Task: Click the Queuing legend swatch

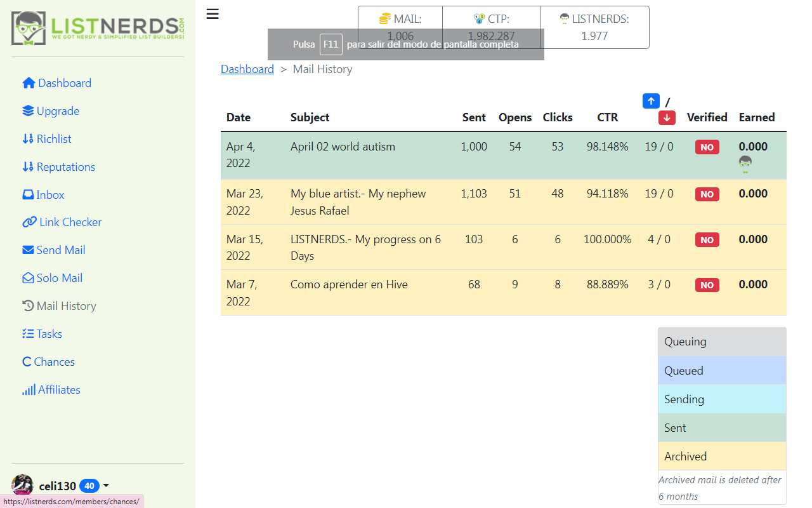Action: coord(722,342)
